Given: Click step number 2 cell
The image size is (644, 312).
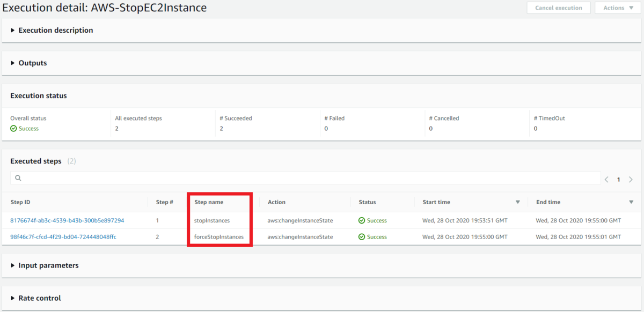Looking at the screenshot, I should [x=157, y=236].
